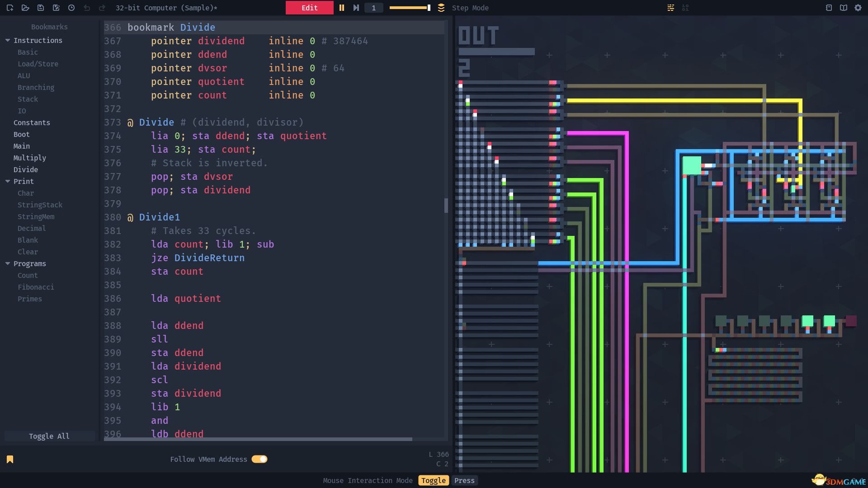Show the assembly editor panel icon

pos(671,8)
